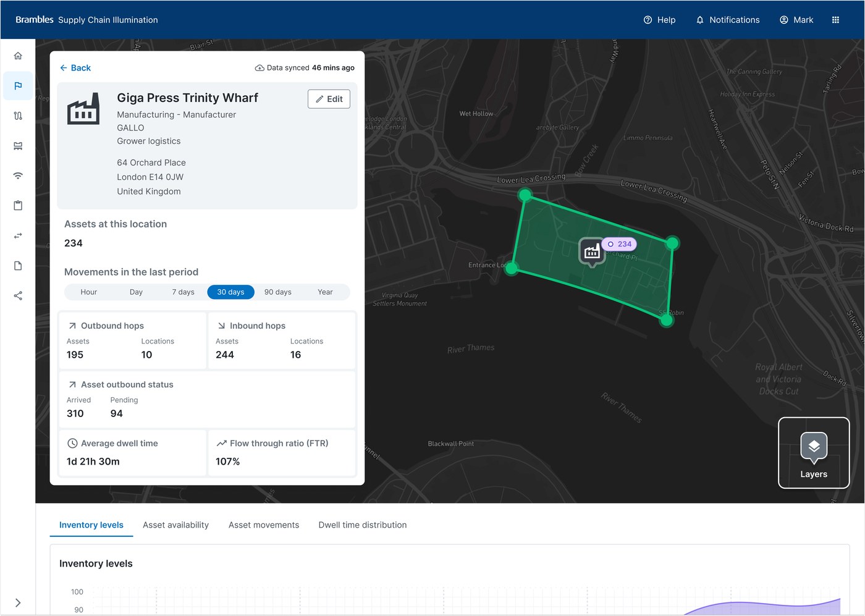Switch to the Asset availability tab

pyautogui.click(x=175, y=525)
